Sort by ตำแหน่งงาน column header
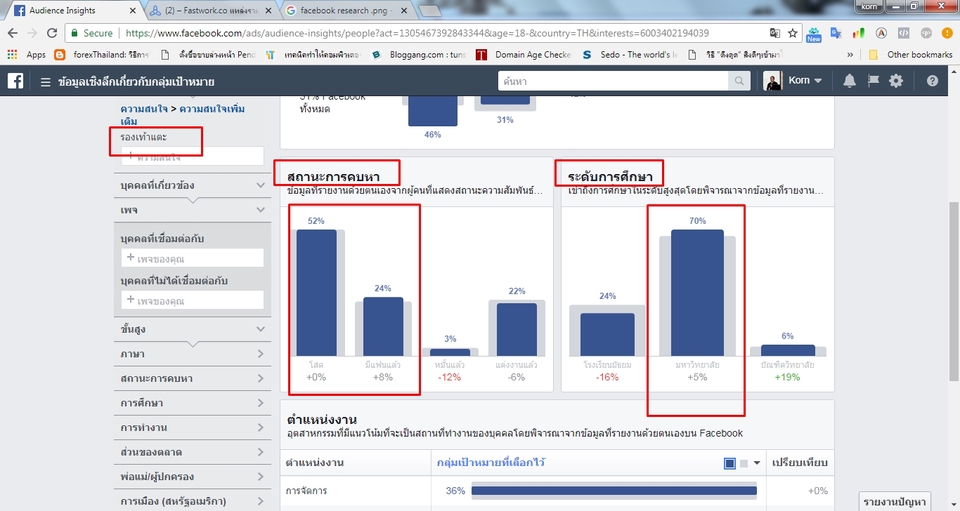This screenshot has height=511, width=960. [315, 463]
